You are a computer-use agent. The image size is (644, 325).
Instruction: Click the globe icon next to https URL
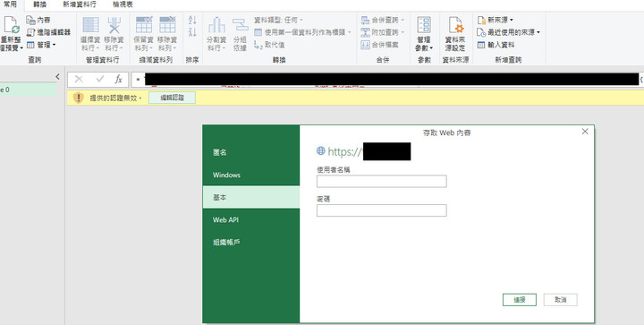click(x=321, y=150)
